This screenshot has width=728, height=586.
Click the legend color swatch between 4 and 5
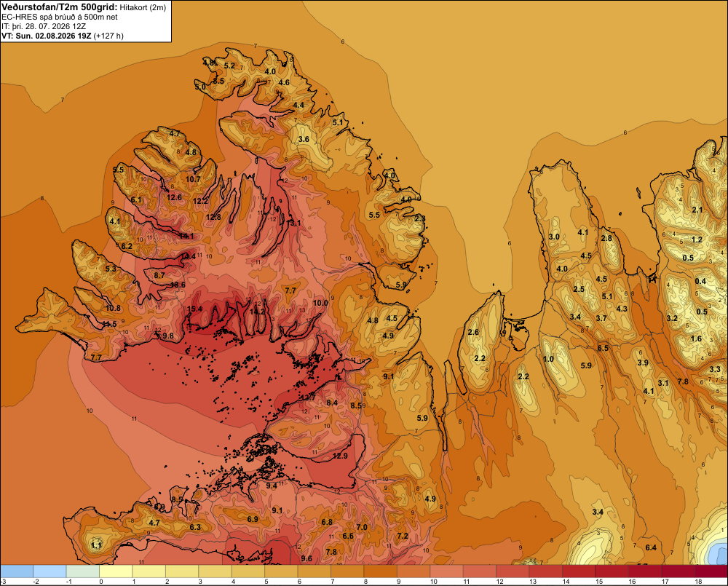coord(248,571)
